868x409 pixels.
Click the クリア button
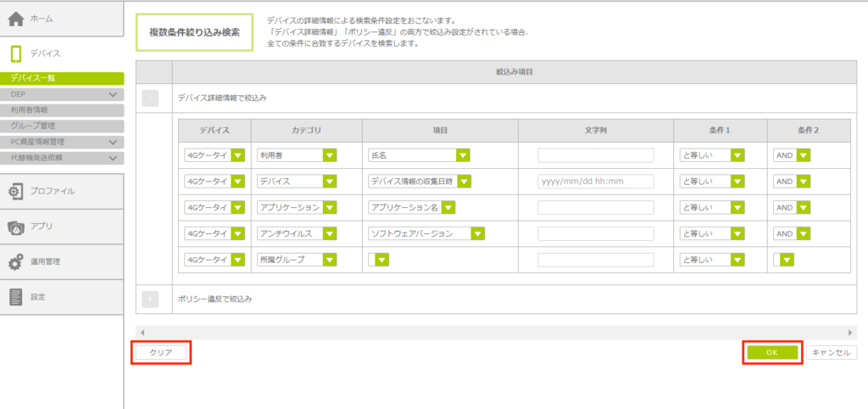pos(161,353)
